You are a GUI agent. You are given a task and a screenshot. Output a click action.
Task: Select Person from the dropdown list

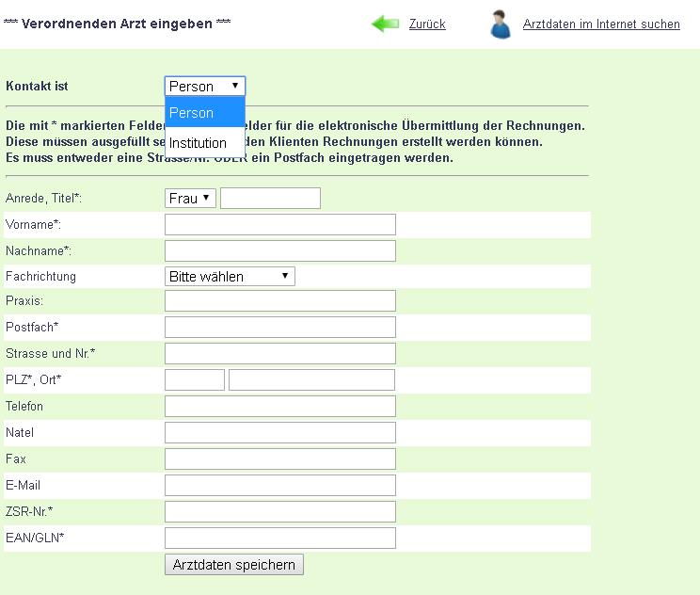pos(204,113)
